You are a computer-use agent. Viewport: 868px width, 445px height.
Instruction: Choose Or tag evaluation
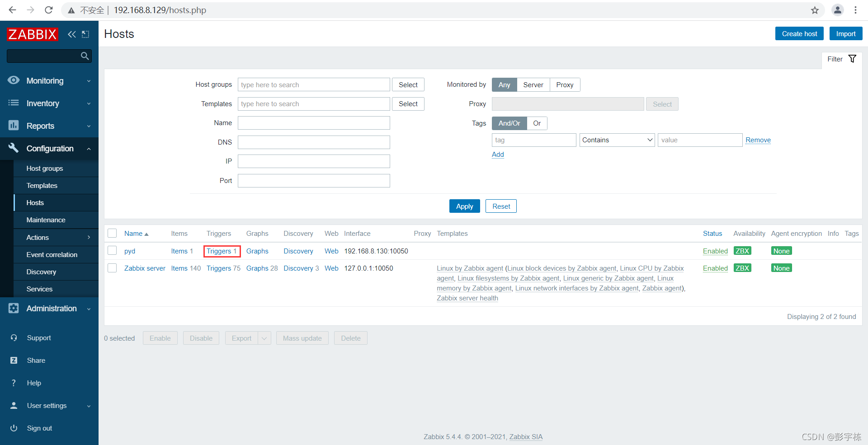[537, 123]
